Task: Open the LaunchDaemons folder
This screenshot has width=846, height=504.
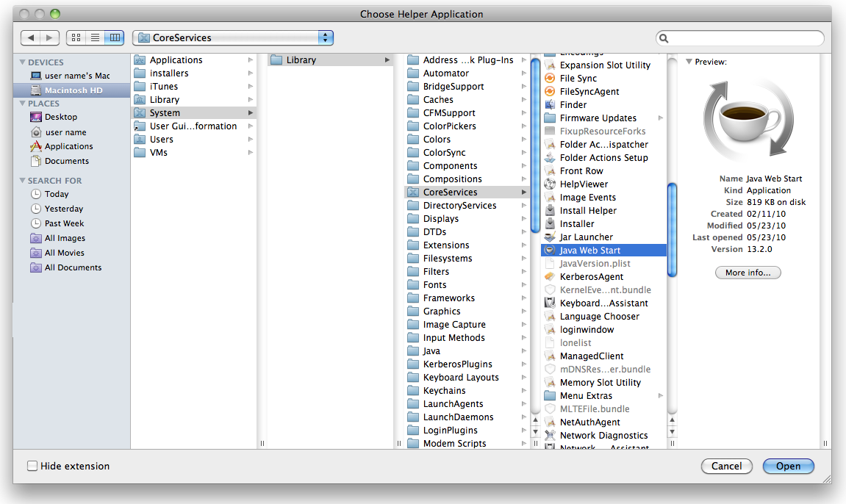Action: click(466, 417)
